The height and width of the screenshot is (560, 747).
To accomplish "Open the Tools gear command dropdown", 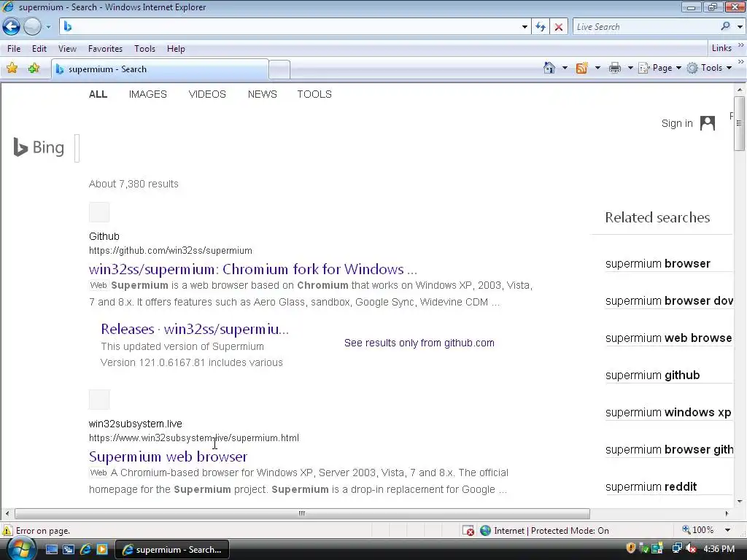I will click(709, 68).
